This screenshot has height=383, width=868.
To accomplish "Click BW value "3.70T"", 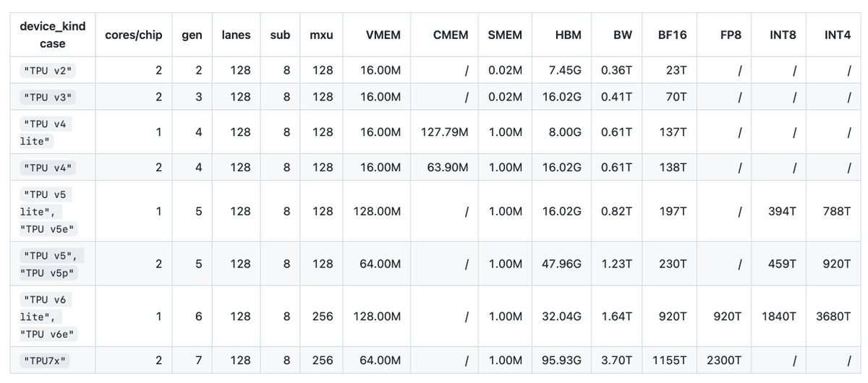I will click(x=616, y=361).
